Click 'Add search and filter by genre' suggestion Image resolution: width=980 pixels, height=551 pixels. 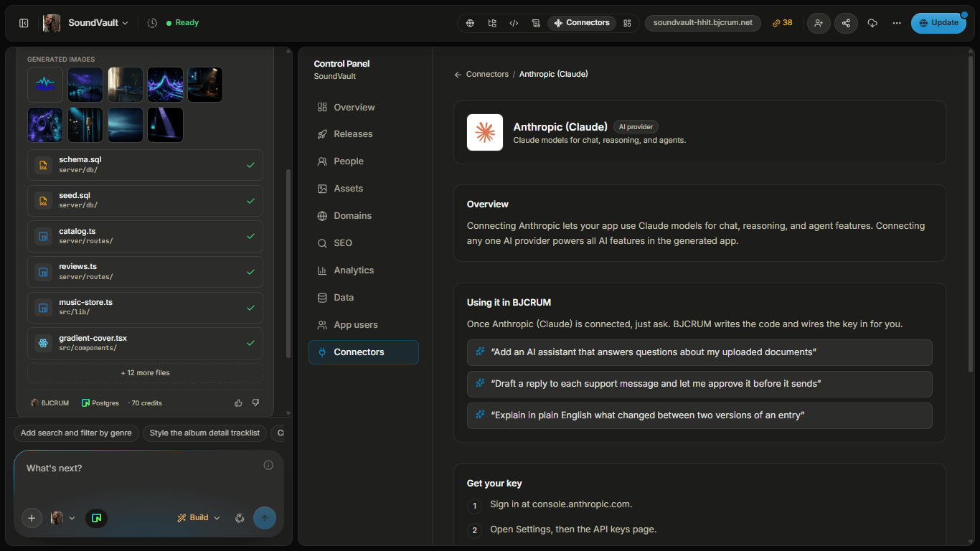tap(76, 433)
